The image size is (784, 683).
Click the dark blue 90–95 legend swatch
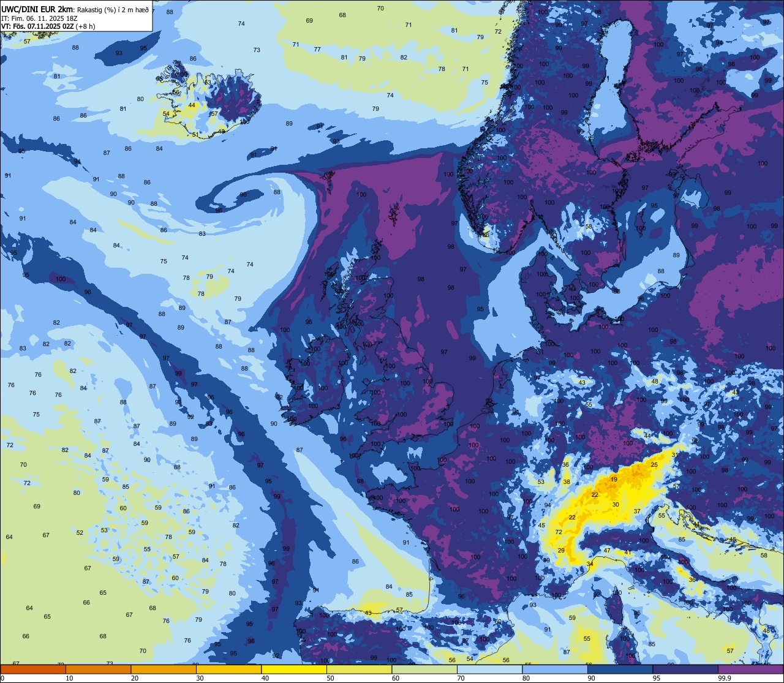coord(620,669)
